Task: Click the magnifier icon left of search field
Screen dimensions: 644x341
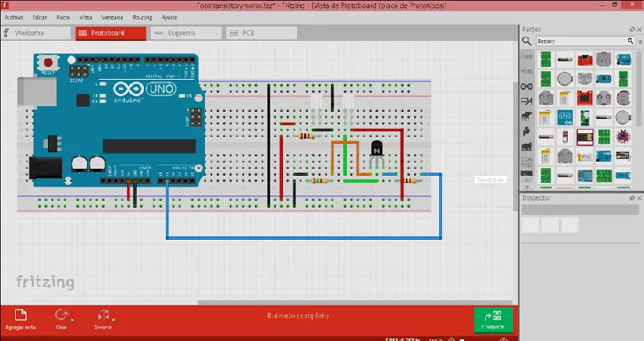Action: pos(527,41)
